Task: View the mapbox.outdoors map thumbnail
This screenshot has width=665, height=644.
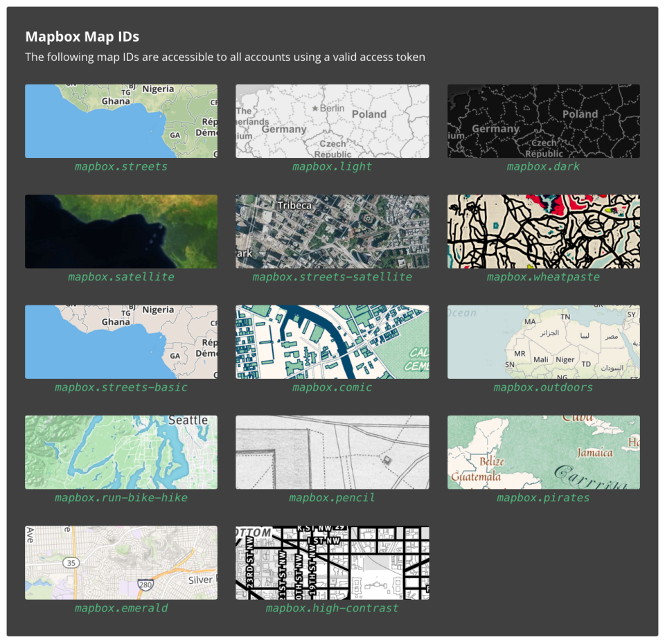Action: tap(544, 341)
